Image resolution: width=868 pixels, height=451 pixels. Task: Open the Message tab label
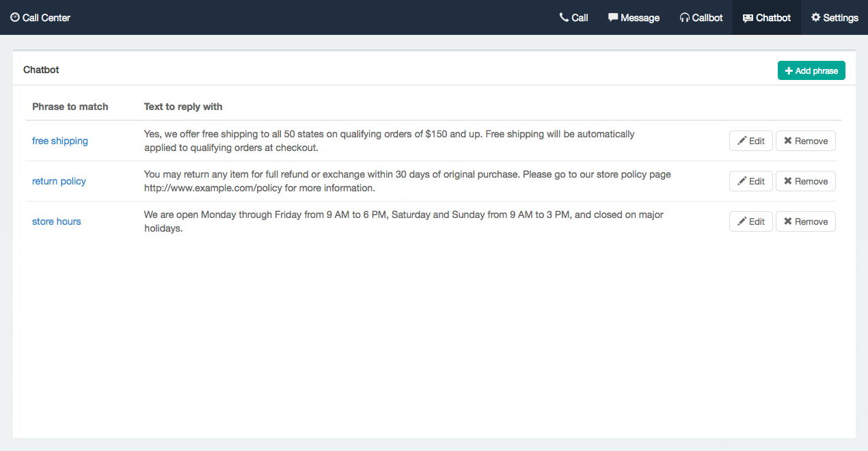[x=640, y=18]
